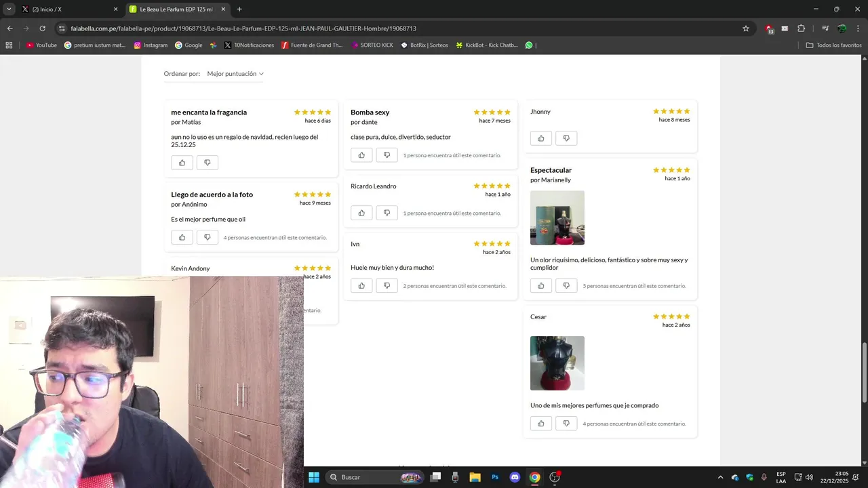This screenshot has width=868, height=488.
Task: Close the '(2) Inicio / X' tab
Action: click(115, 9)
